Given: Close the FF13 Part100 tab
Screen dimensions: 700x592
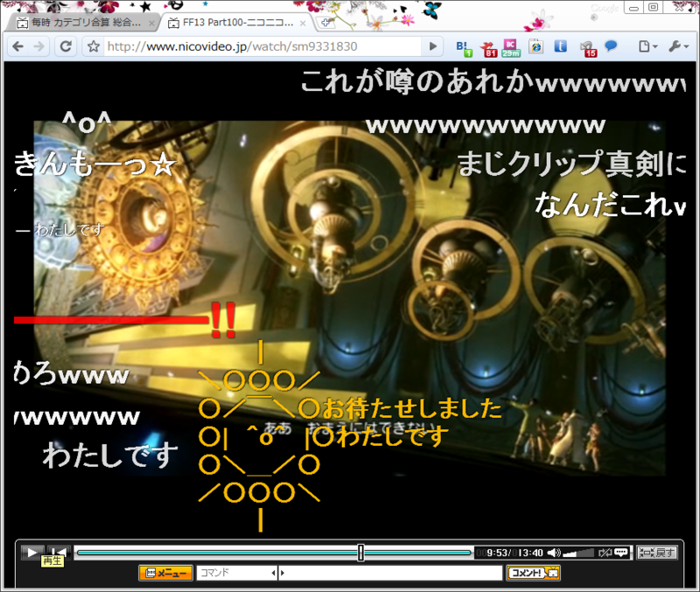Looking at the screenshot, I should [x=303, y=24].
